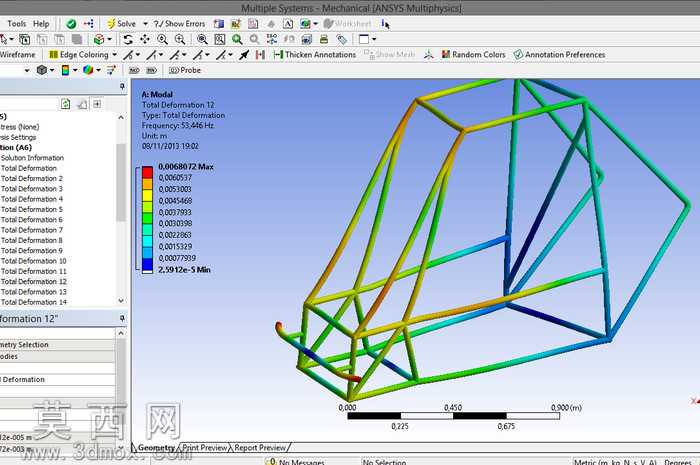
Task: Pin the outline panel pushpin
Action: pos(122,86)
